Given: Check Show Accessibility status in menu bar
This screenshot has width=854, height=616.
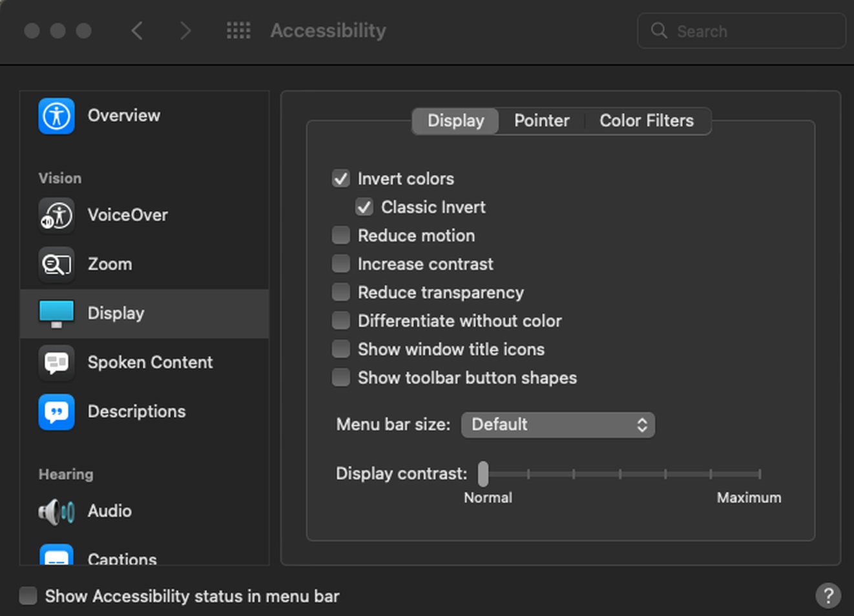Looking at the screenshot, I should click(x=28, y=596).
